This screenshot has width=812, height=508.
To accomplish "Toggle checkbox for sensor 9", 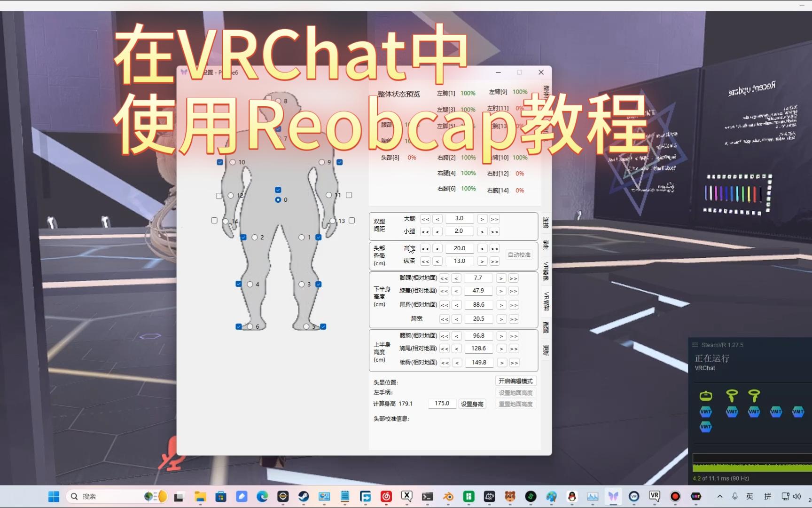I will tap(340, 162).
